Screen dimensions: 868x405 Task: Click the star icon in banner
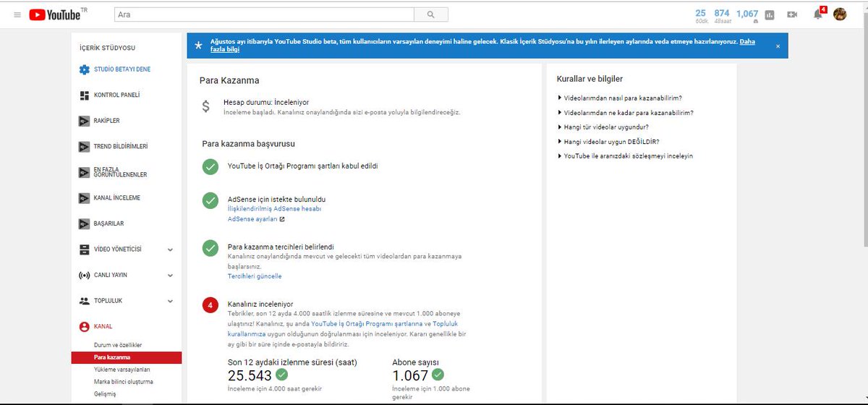(198, 46)
